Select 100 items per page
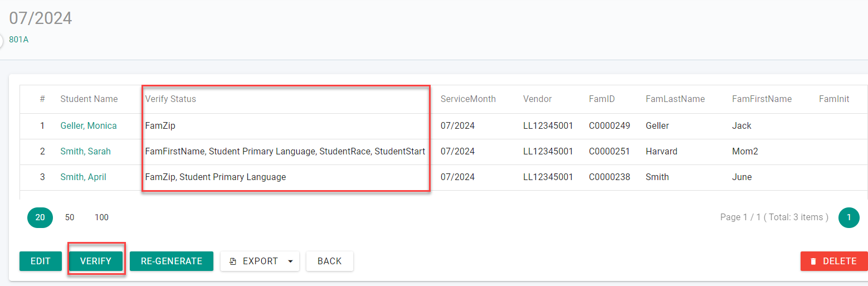Screen dimensions: 868x286 click(101, 217)
